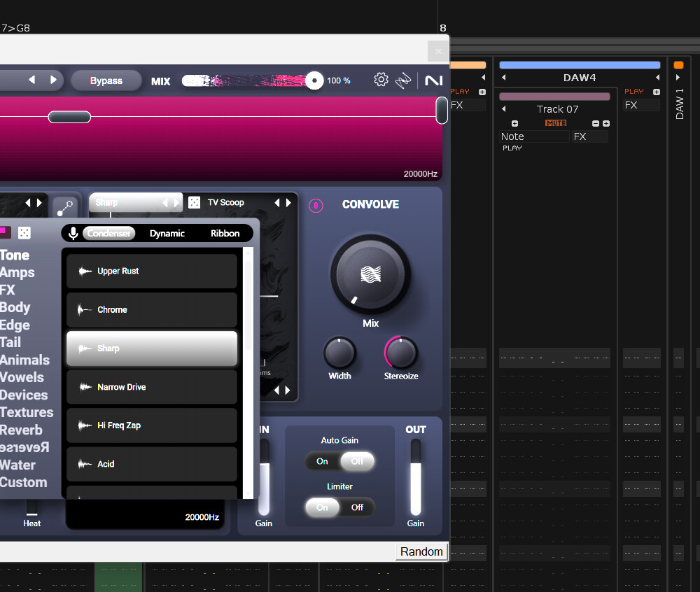This screenshot has width=700, height=592.
Task: Toggle the Bypass button
Action: tap(106, 80)
